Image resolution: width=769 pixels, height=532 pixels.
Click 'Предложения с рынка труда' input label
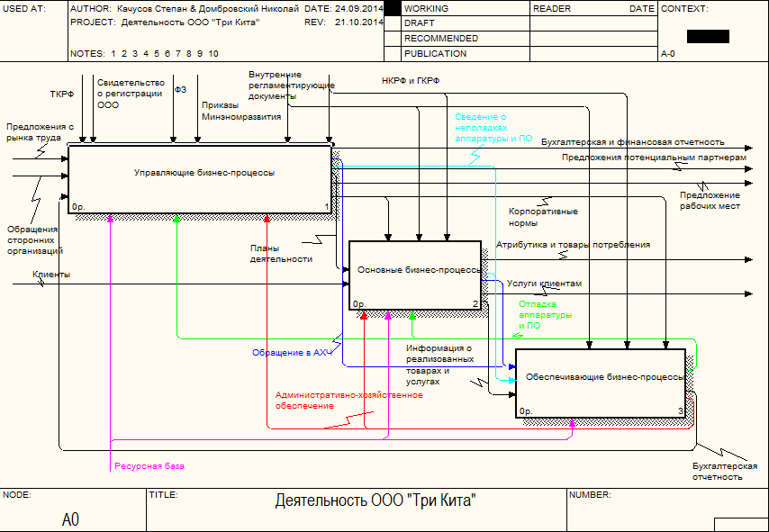click(40, 132)
